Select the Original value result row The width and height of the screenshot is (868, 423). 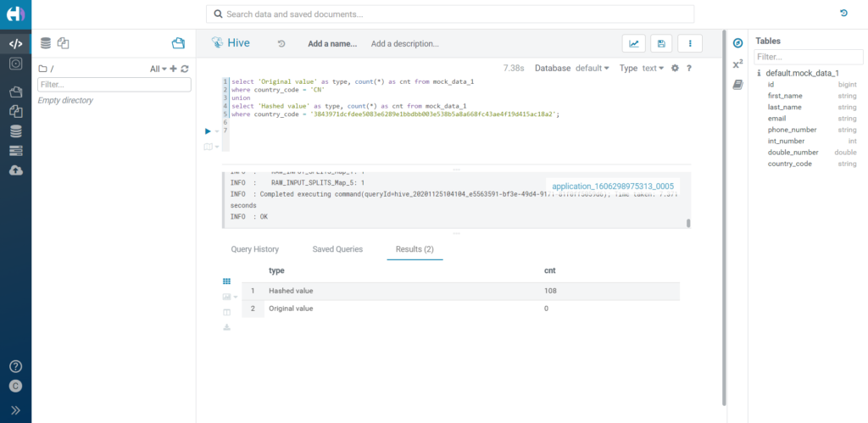(460, 309)
